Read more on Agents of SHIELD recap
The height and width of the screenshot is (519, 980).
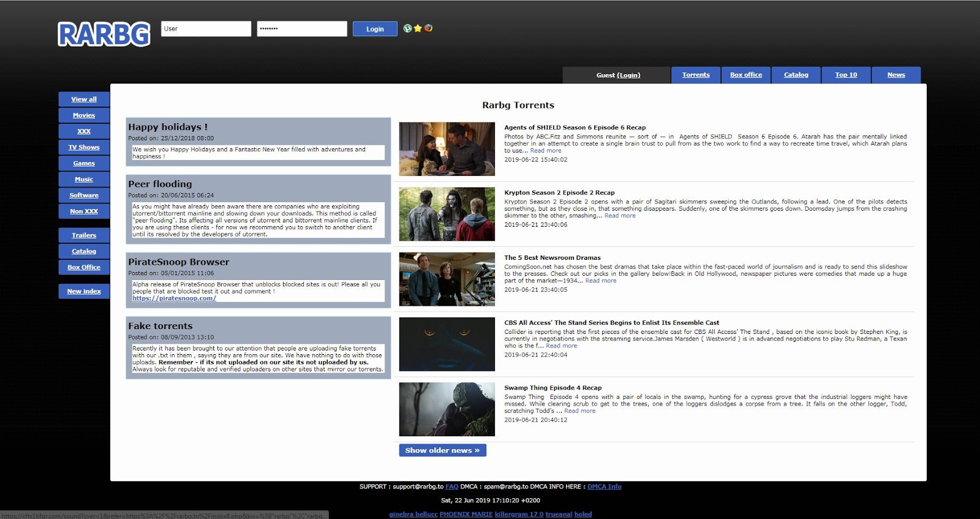click(x=546, y=151)
